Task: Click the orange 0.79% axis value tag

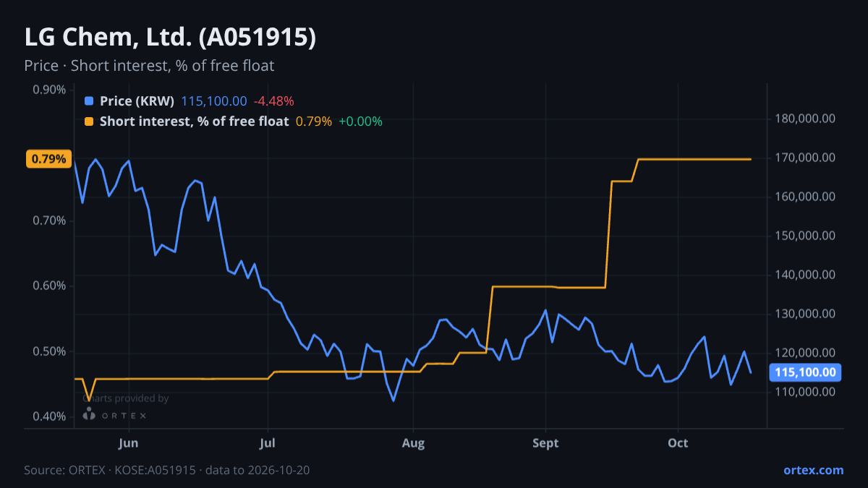Action: (x=48, y=158)
